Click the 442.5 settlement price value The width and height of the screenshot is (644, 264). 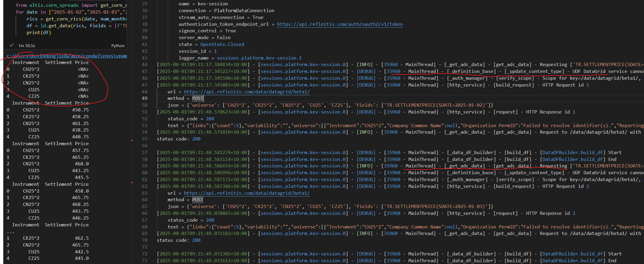pos(82,252)
